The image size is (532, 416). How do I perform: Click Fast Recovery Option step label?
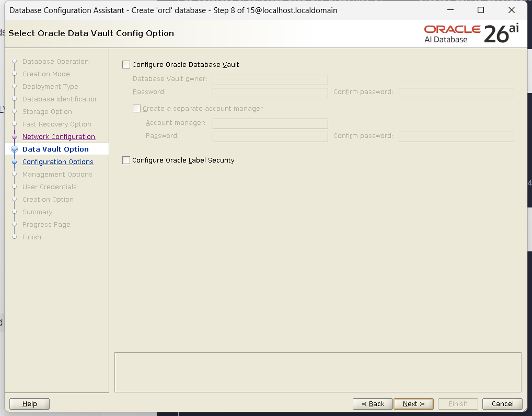[56, 124]
